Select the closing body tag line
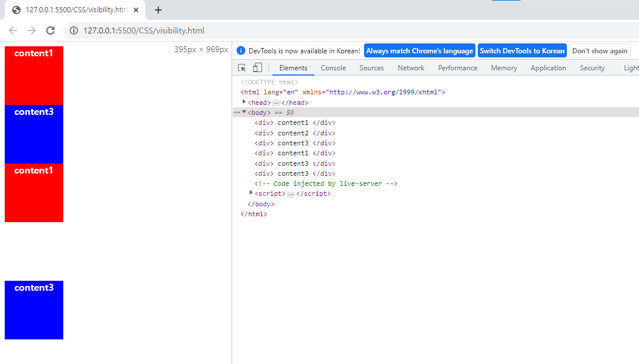This screenshot has width=639, height=364. coord(261,204)
